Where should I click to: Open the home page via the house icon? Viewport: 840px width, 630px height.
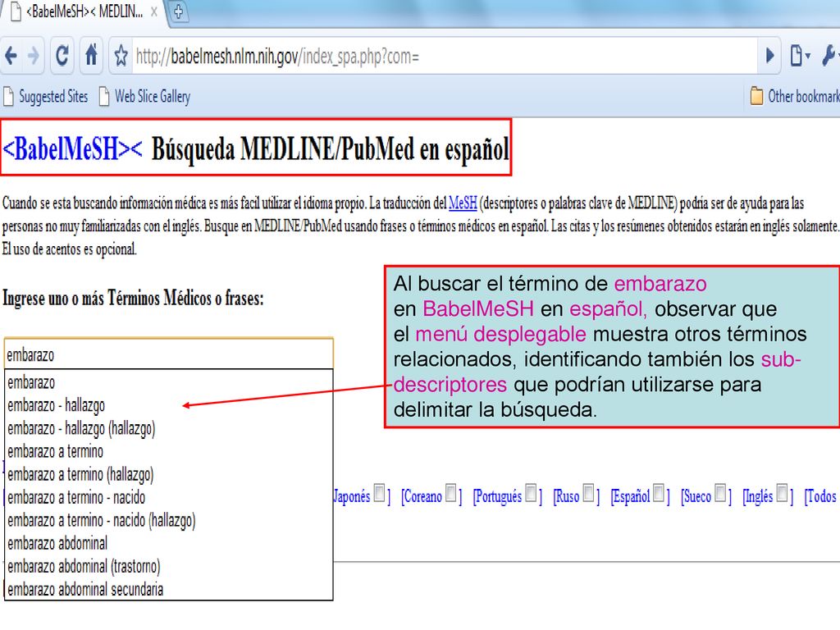coord(92,55)
